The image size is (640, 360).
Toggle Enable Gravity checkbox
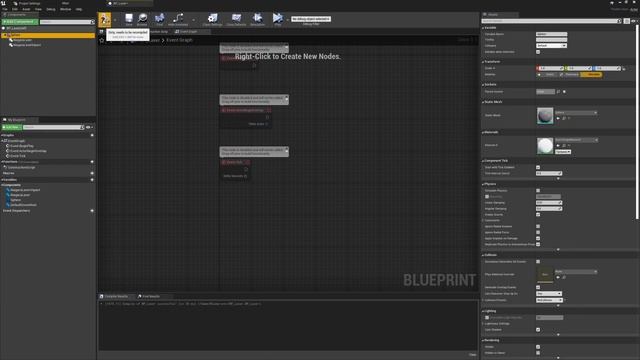click(x=538, y=214)
